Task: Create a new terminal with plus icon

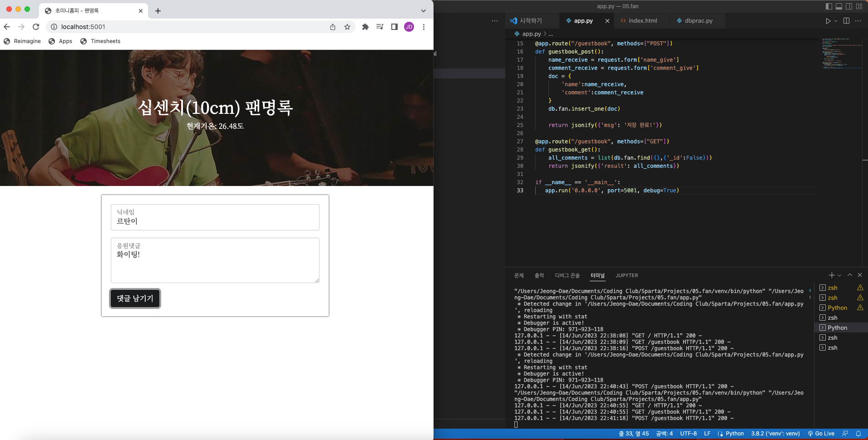Action: 832,275
